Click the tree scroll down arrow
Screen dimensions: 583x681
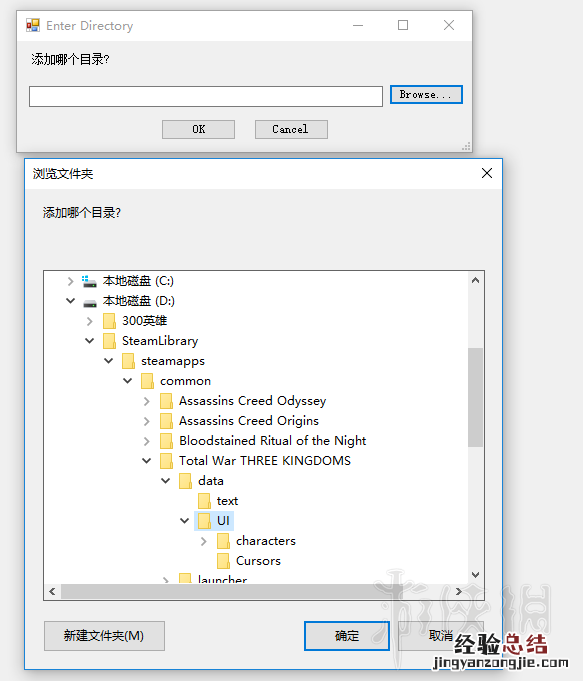pos(476,575)
